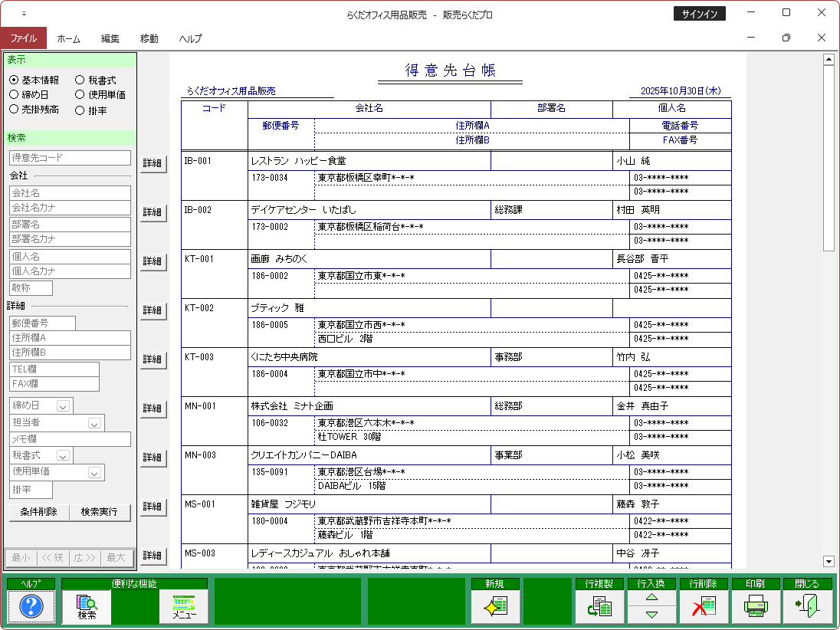Open the ファイル menu tab
The width and height of the screenshot is (840, 630).
click(23, 38)
